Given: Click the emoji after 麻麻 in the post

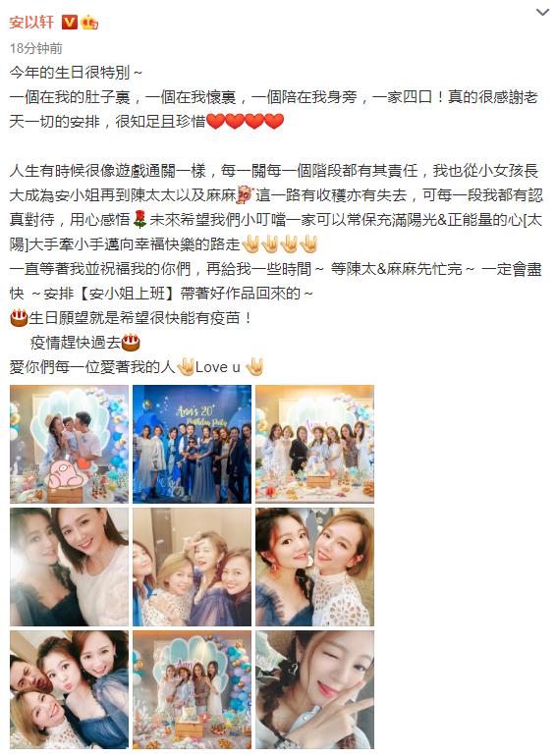Looking at the screenshot, I should 245,195.
